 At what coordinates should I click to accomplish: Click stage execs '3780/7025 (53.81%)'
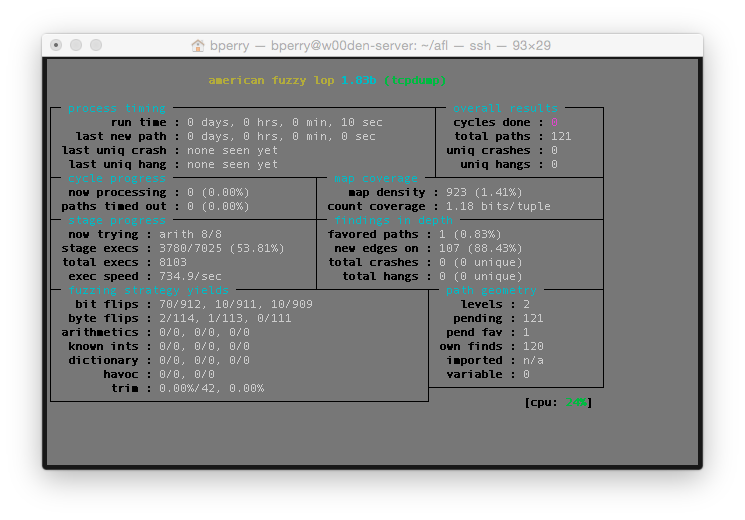221,248
